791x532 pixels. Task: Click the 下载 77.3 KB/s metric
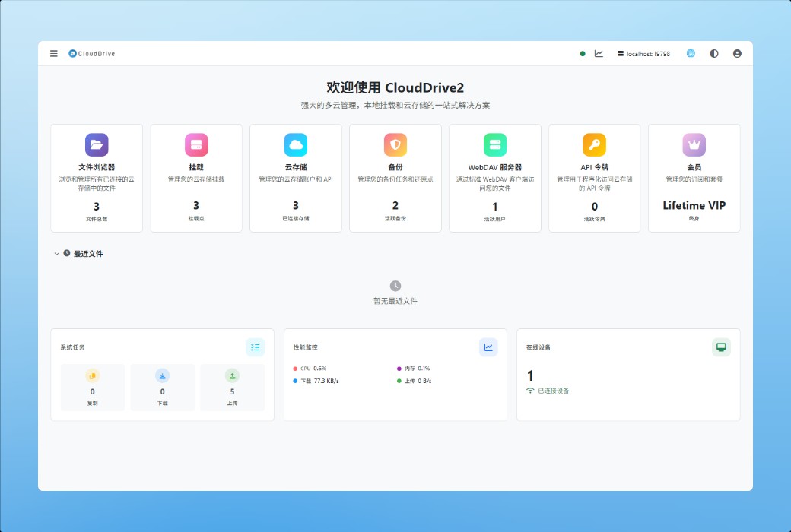point(316,381)
